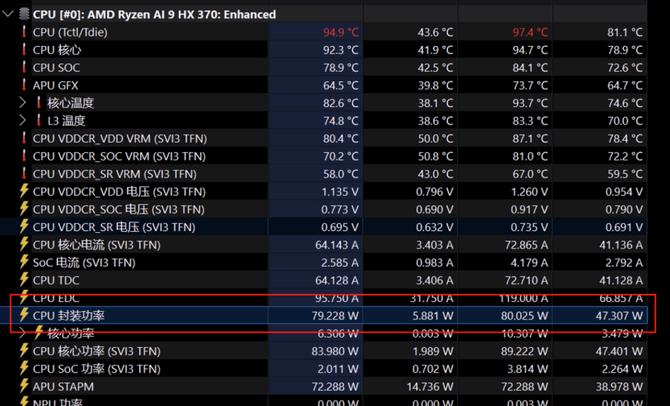Expand the 核心温度 sensor group

point(23,103)
